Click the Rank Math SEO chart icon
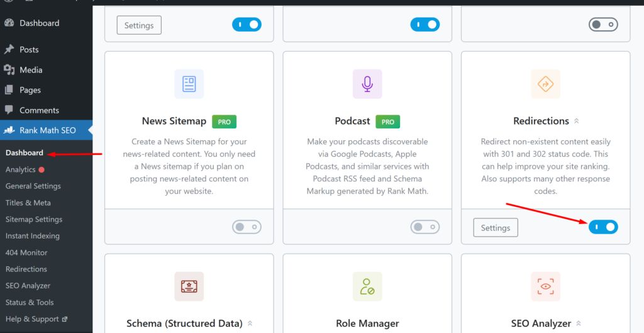 [x=9, y=130]
